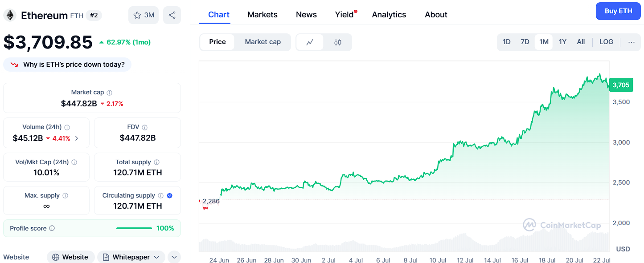Viewport: 644px width, 263px height.
Task: Toggle the LOG scale option
Action: (x=606, y=42)
